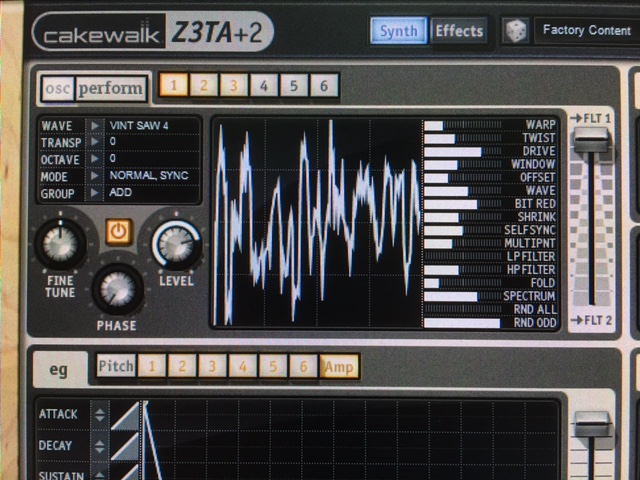
Task: Open the OCTAVE value arrow
Action: [x=95, y=159]
